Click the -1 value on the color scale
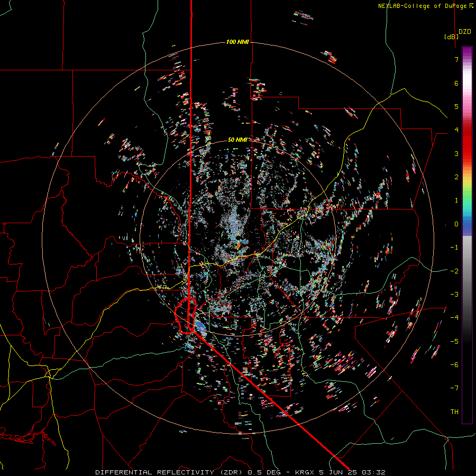 coord(454,248)
